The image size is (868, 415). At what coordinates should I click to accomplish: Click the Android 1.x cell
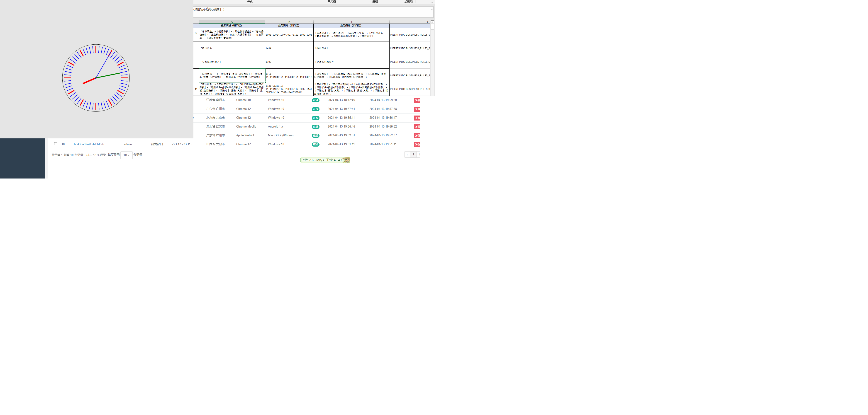[275, 127]
